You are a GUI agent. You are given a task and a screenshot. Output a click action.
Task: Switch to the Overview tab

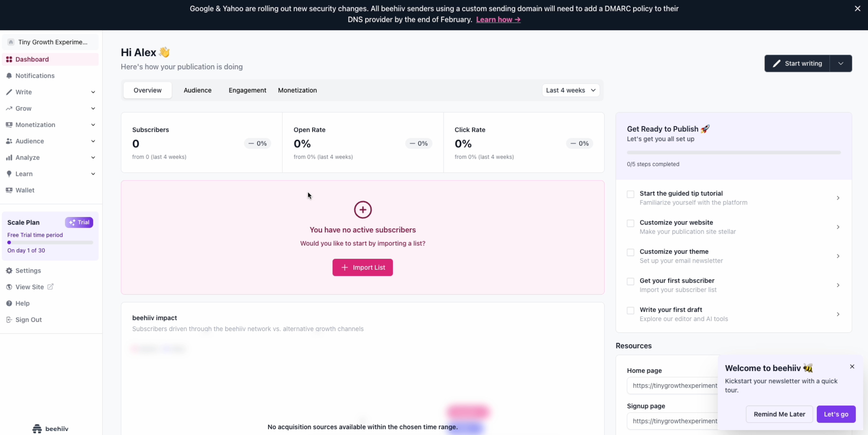(148, 90)
